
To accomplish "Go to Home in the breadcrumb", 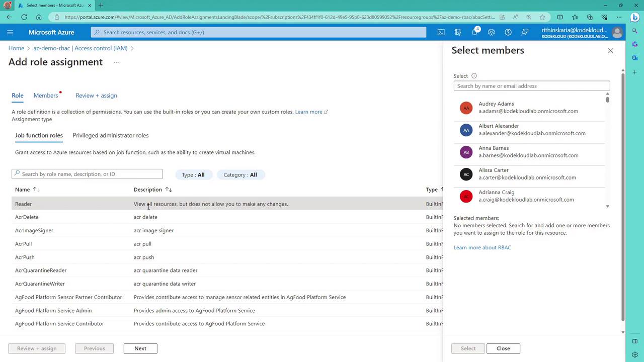I will point(16,48).
